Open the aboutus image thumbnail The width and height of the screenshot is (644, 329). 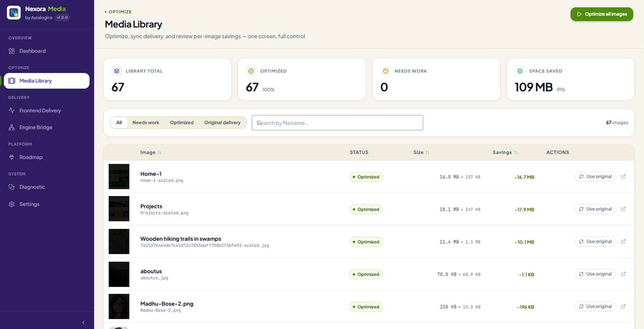119,274
